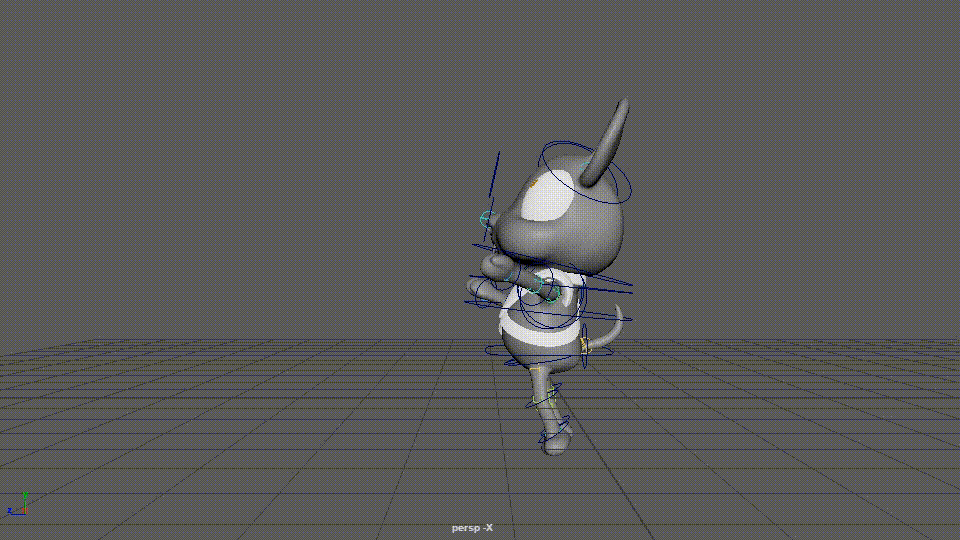Select the ankle control ring near the foot
Viewport: 960px width, 540px height.
click(554, 430)
